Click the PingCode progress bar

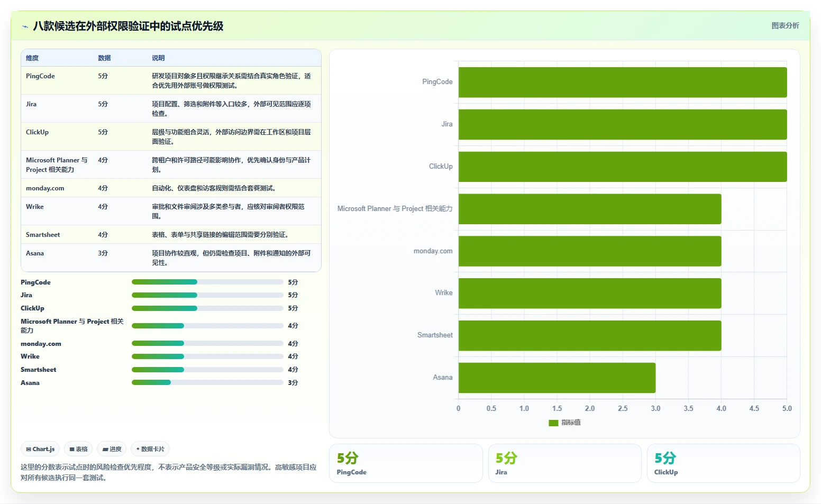click(207, 282)
